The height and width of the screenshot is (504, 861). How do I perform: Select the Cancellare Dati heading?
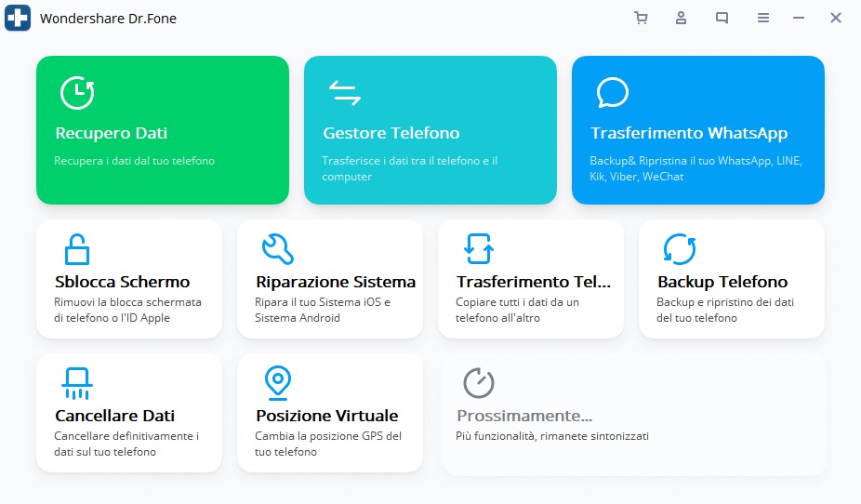click(114, 416)
